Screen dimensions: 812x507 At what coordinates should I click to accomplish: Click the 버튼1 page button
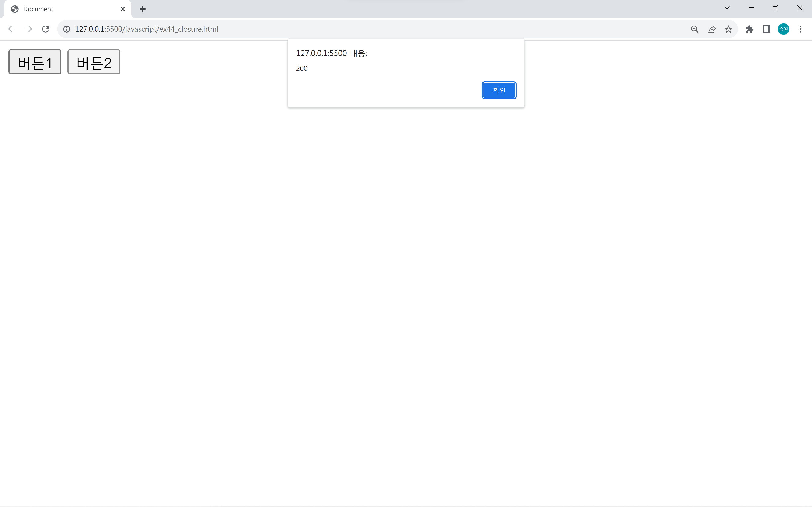[35, 62]
